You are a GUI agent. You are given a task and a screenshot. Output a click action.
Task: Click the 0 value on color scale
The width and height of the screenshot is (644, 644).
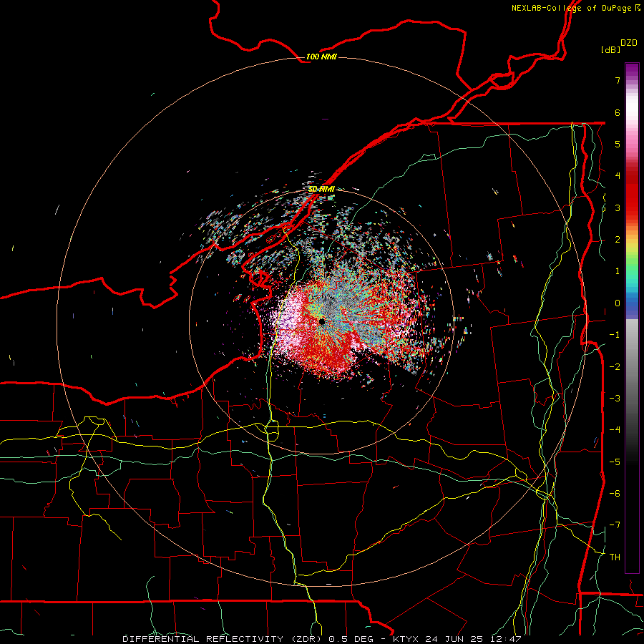point(618,303)
